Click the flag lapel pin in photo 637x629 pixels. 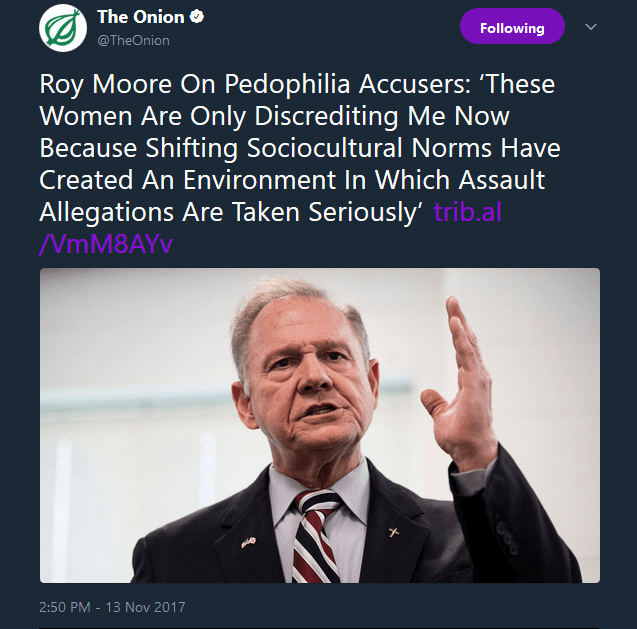pyautogui.click(x=247, y=545)
